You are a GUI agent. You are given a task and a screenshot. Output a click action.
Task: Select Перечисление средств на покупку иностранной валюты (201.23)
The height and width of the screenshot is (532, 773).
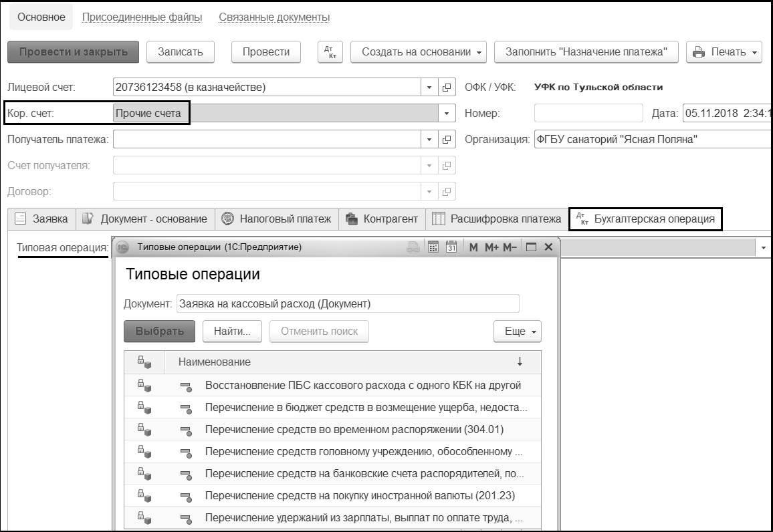333,496
